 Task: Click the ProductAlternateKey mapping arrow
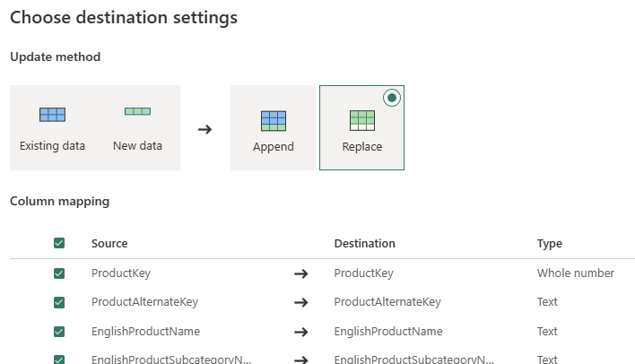pos(301,302)
